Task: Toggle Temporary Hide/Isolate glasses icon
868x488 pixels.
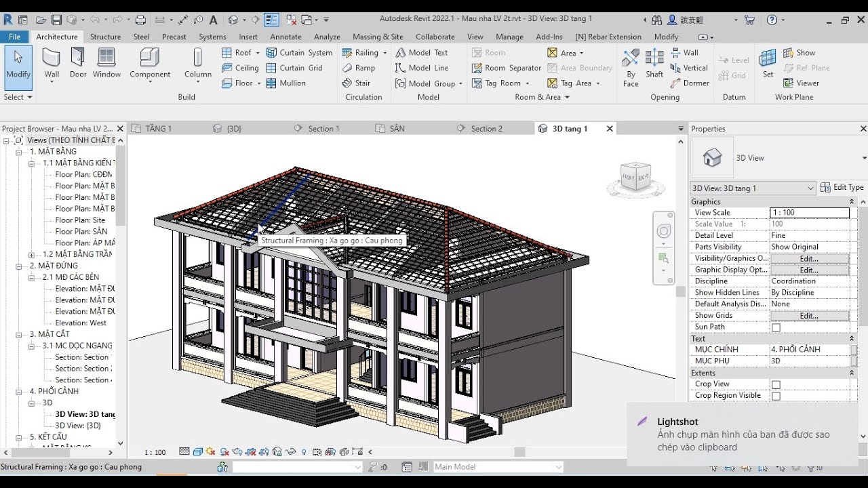Action: tap(290, 451)
